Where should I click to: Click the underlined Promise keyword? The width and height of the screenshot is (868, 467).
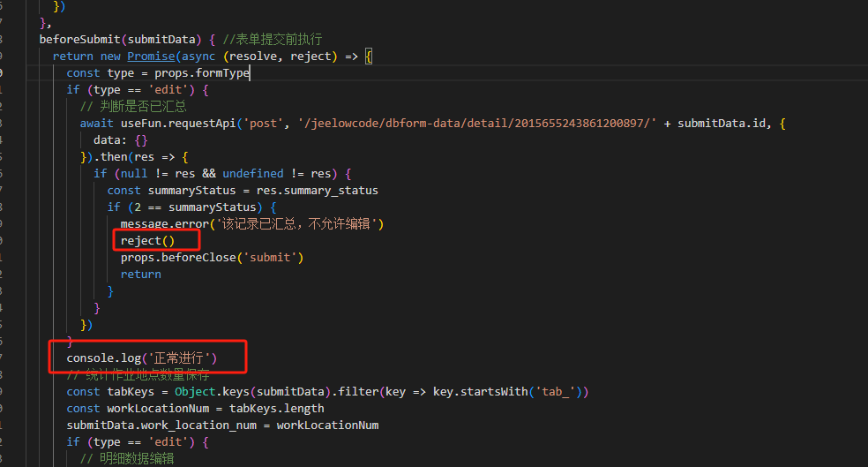tap(152, 56)
